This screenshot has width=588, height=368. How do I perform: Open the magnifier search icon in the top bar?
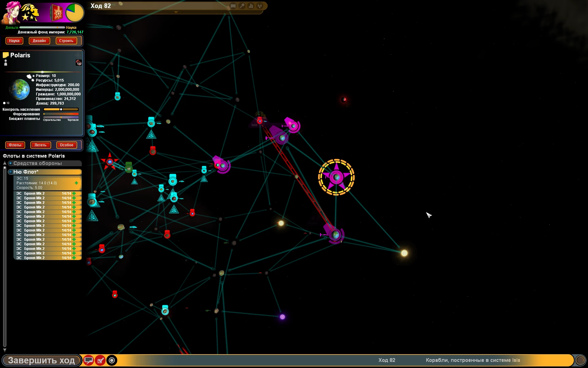242,6
